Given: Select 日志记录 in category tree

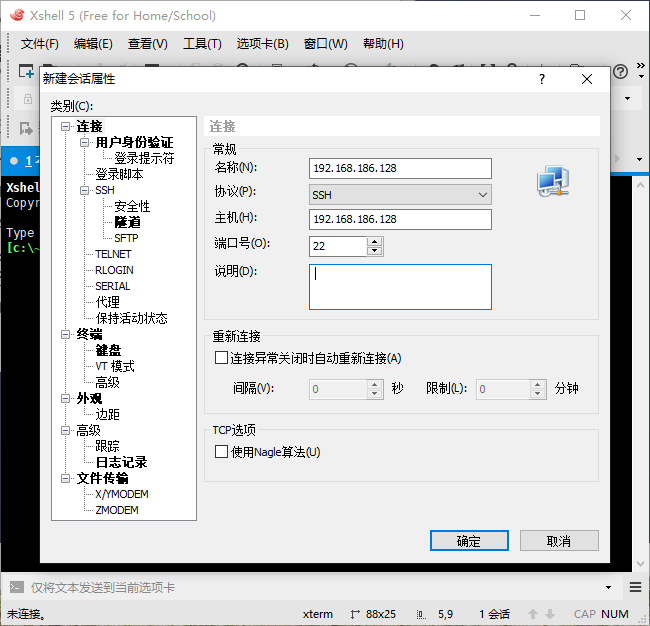Looking at the screenshot, I should (121, 463).
